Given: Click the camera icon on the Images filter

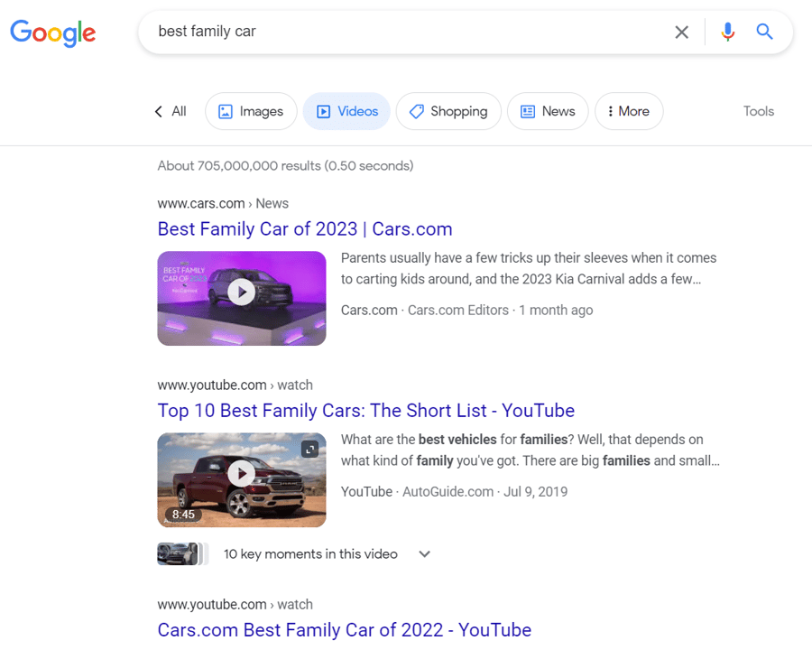Looking at the screenshot, I should pyautogui.click(x=226, y=111).
